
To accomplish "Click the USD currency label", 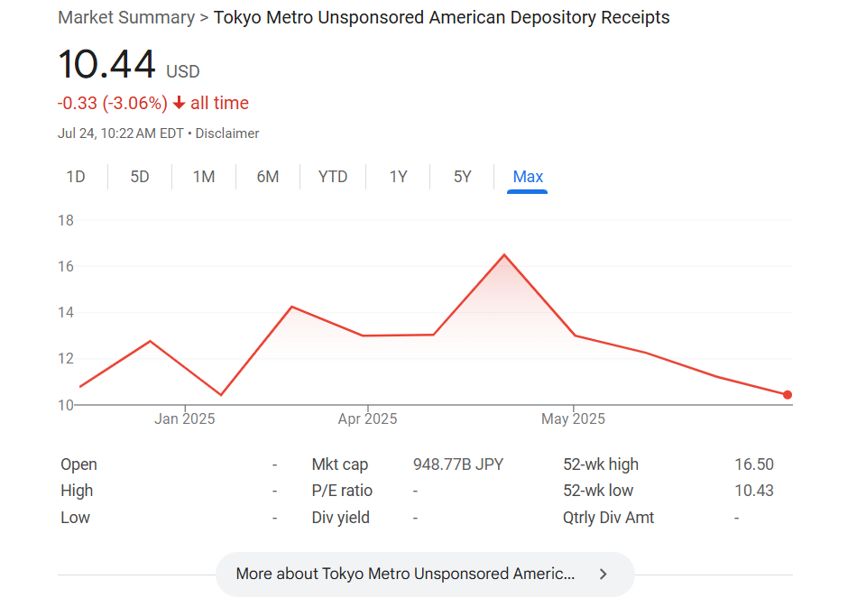I will (x=183, y=71).
